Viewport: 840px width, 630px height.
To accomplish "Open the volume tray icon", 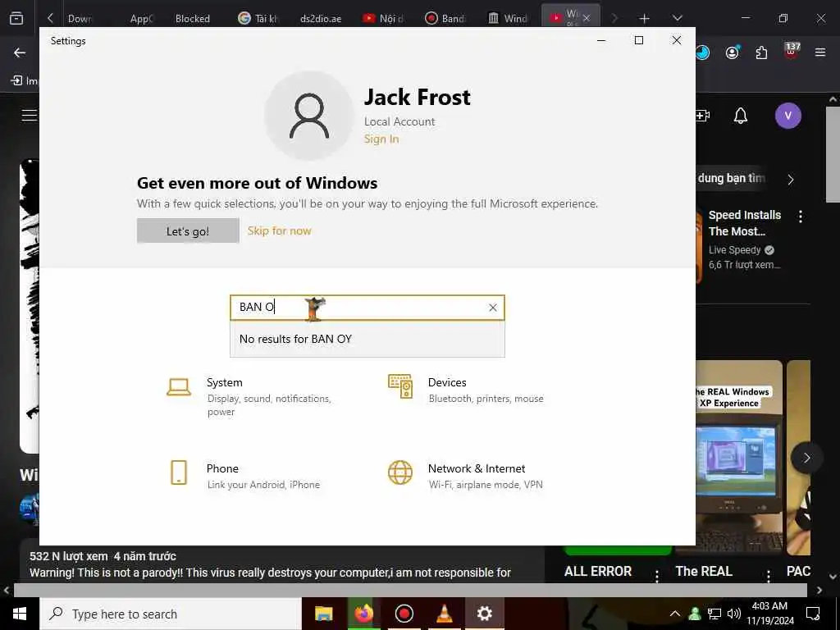I will click(734, 614).
